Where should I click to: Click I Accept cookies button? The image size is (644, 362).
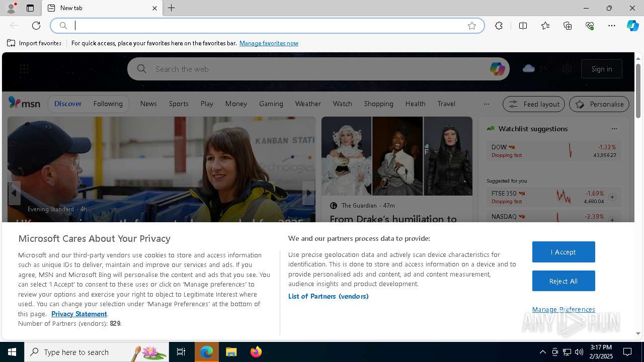[x=563, y=252]
